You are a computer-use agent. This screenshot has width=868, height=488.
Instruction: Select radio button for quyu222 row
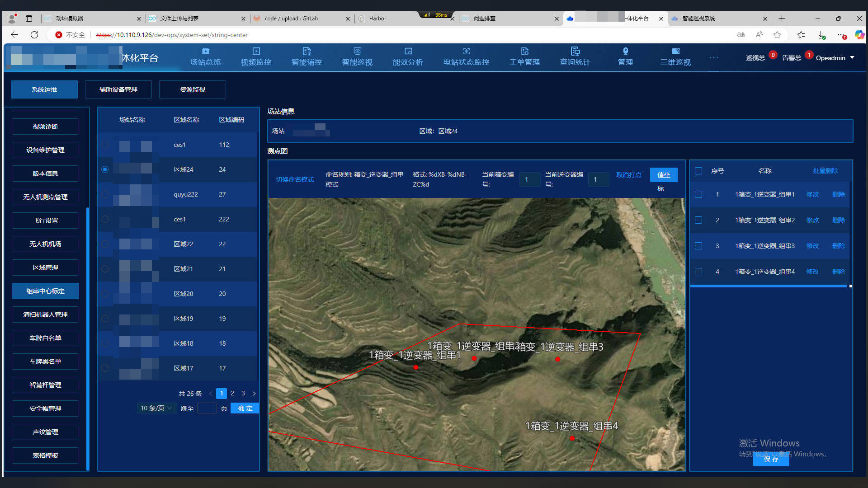pos(105,194)
